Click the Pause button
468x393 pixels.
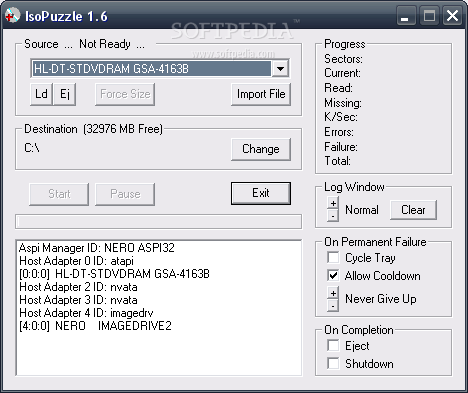tap(125, 194)
